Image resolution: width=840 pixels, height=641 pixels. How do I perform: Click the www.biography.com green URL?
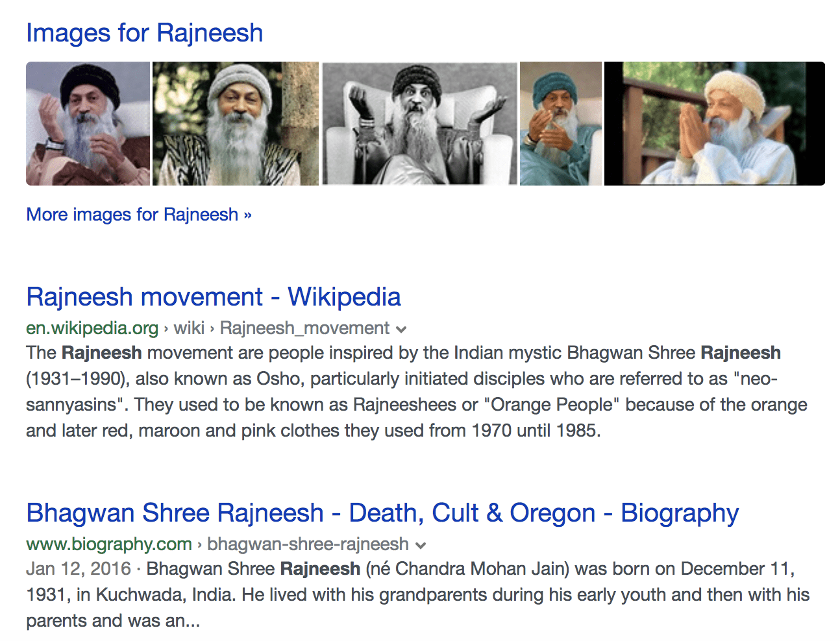pos(109,544)
